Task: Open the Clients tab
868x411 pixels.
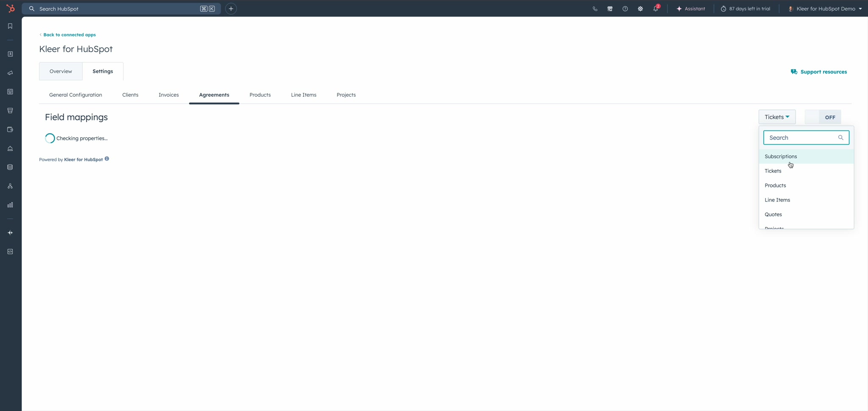Action: (x=130, y=95)
